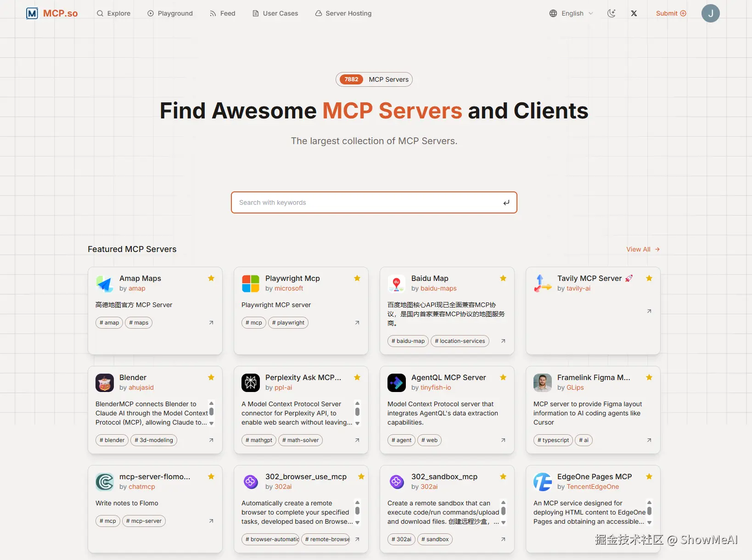This screenshot has height=560, width=752.
Task: Open Perplexity Ask MCP external link arrow
Action: pyautogui.click(x=357, y=440)
